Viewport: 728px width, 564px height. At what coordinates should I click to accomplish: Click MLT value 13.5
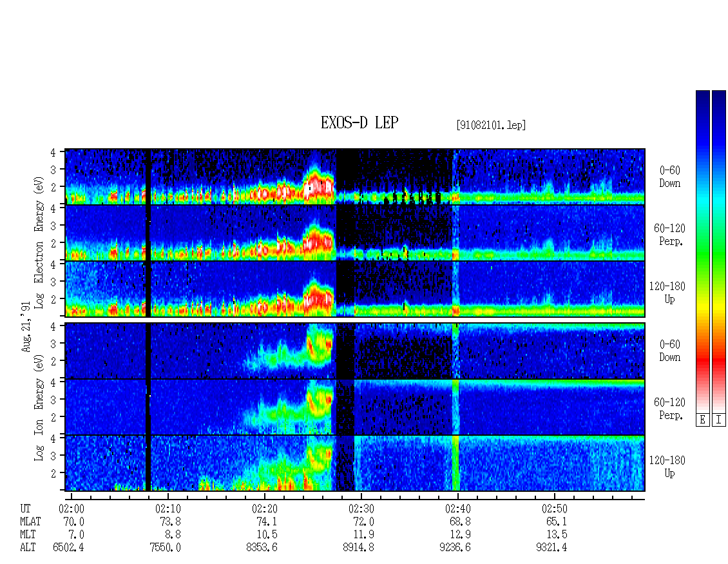pyautogui.click(x=557, y=535)
